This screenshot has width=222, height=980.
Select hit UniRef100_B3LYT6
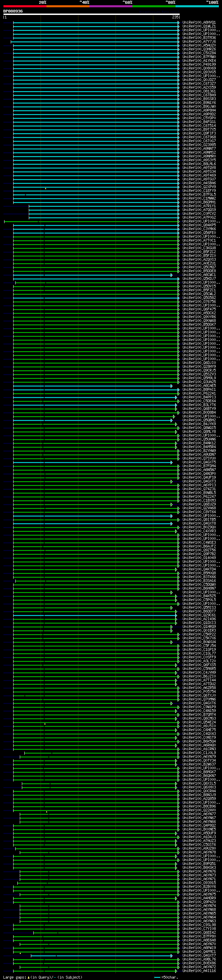199,405
